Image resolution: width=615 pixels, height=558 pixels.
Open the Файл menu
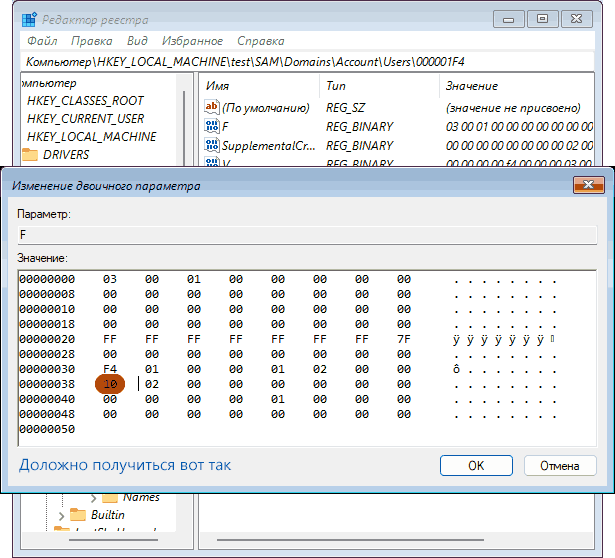click(x=42, y=41)
